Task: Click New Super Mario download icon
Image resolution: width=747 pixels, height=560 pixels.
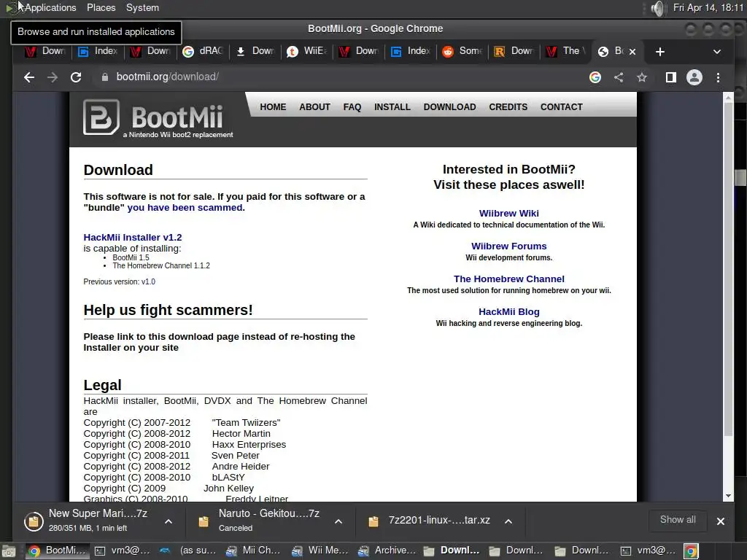Action: (34, 521)
